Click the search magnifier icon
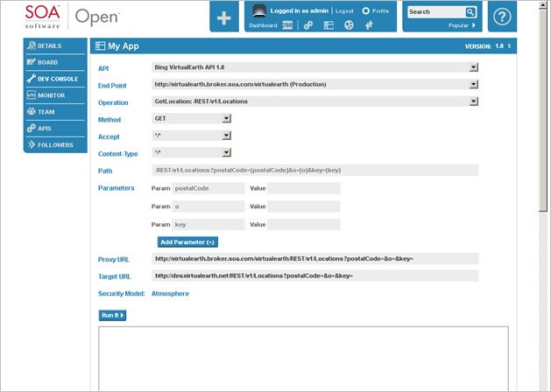 point(470,12)
